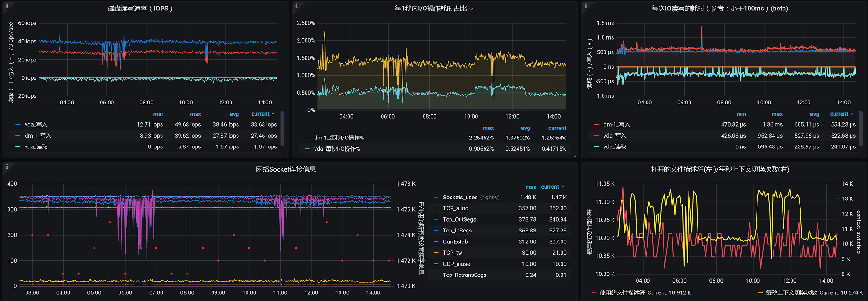Toggle Tcp_OutSegs series in socket legend
Viewport: 868px width, 301px height.
click(459, 220)
